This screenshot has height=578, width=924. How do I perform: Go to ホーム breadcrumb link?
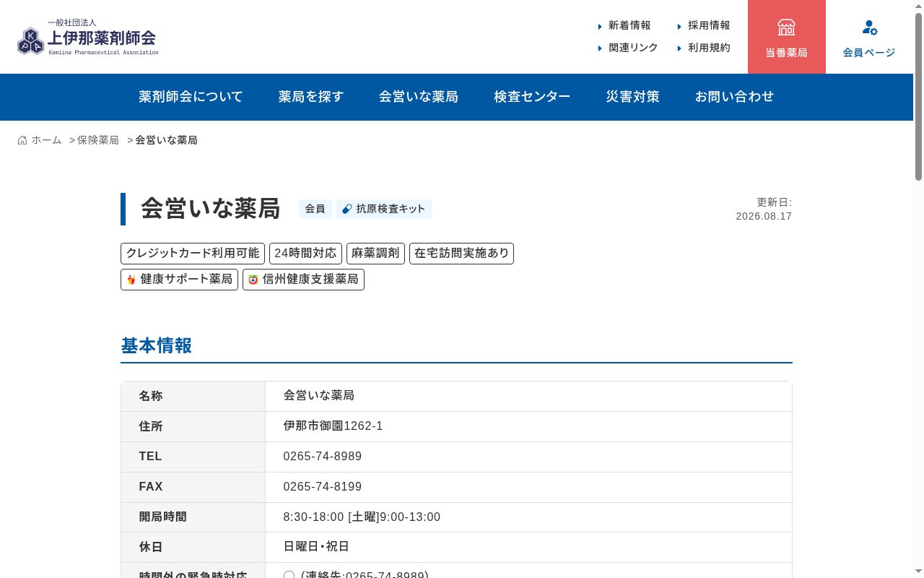[x=46, y=140]
